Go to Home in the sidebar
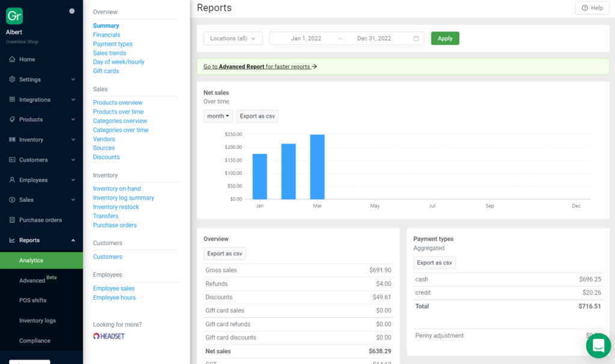Viewport: 615px width, 364px height. 27,59
